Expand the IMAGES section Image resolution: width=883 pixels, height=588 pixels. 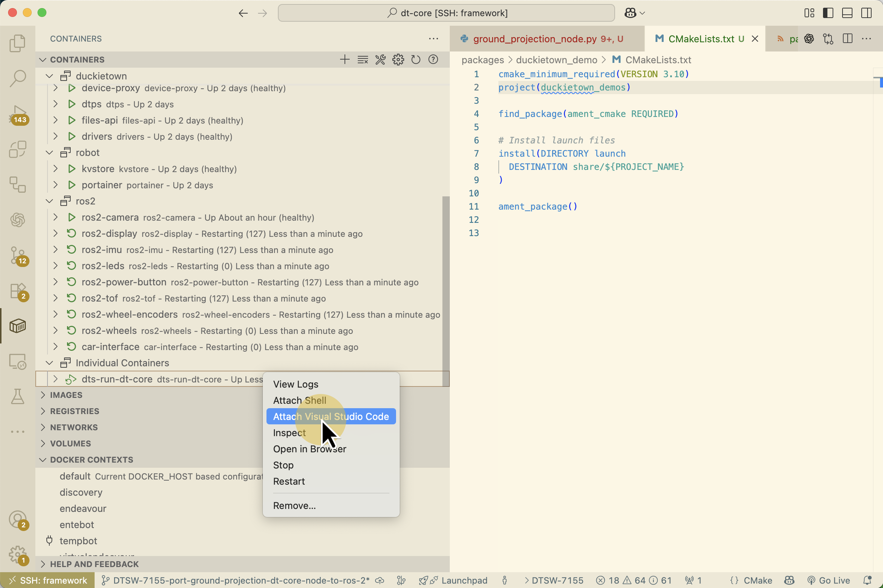point(66,395)
